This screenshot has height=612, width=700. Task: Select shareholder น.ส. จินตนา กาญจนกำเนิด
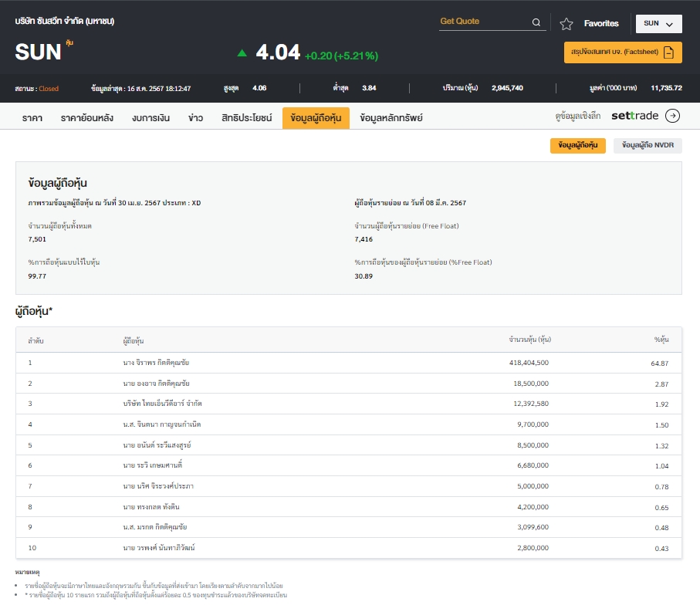(162, 424)
